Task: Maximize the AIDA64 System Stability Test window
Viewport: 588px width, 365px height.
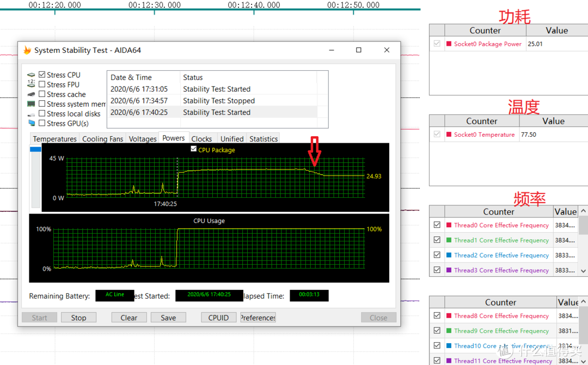Action: coord(358,50)
